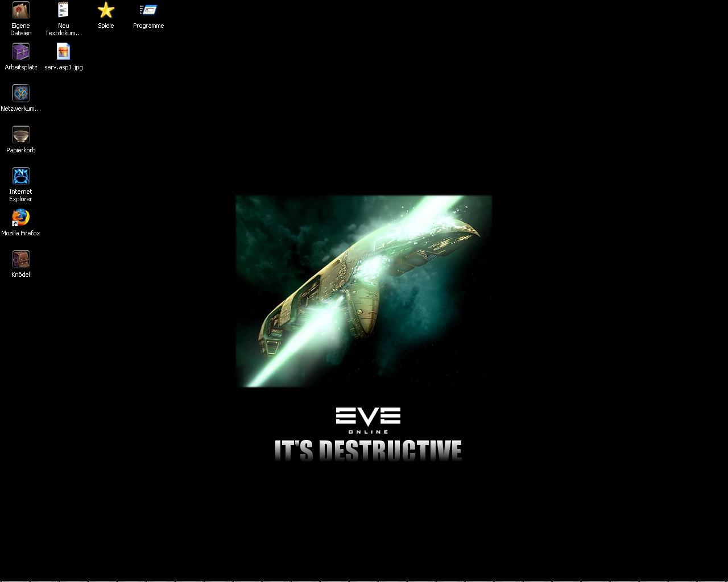Select the Knödel desktop icon

coord(21,260)
